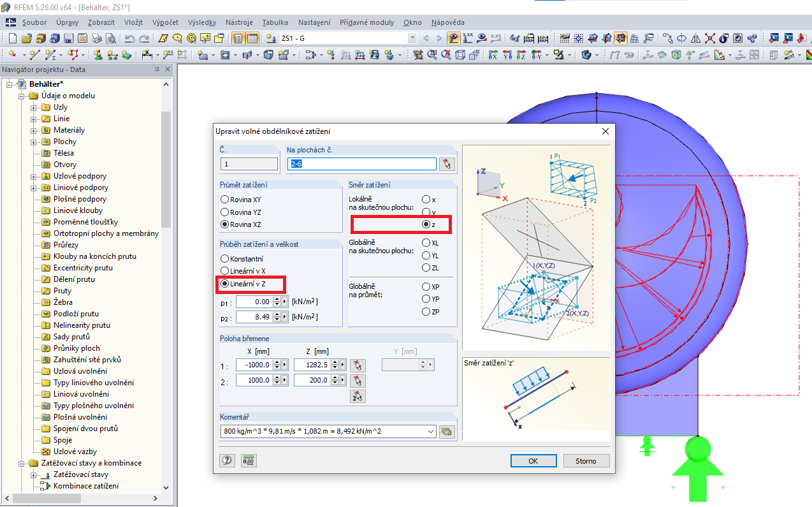The image size is (812, 507).
Task: Insert nodal support tool icon
Action: 98,55
